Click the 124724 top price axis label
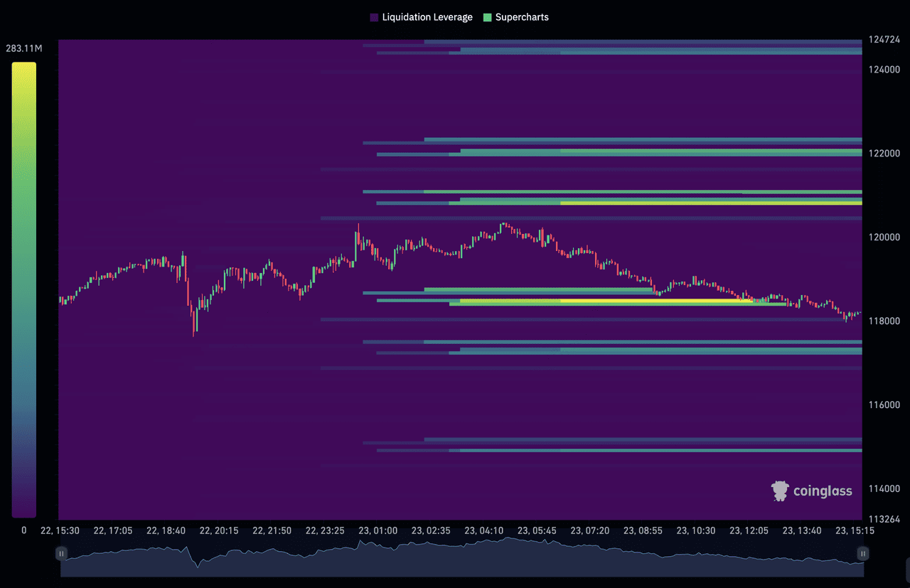This screenshot has height=588, width=910. tap(884, 41)
